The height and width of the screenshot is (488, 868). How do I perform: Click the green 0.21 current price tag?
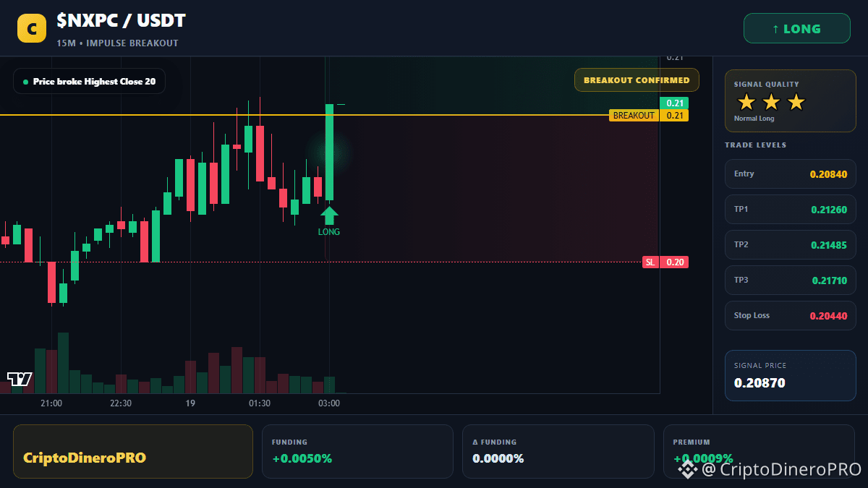point(674,103)
